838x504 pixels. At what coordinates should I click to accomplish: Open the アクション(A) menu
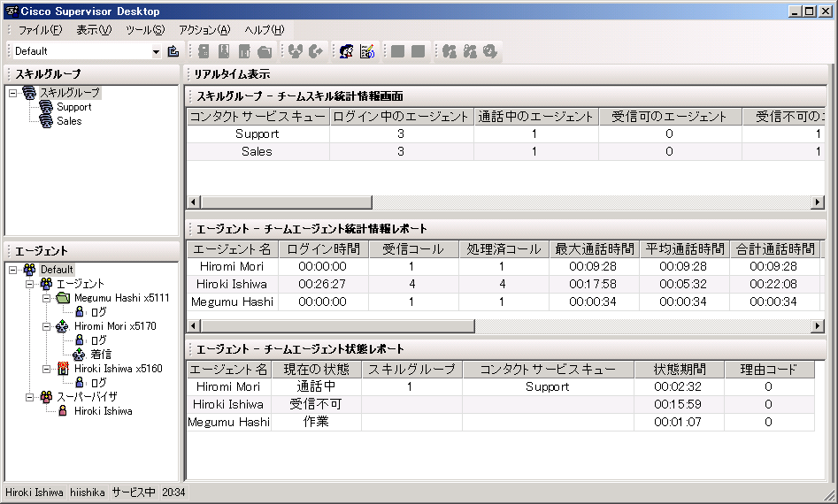(x=204, y=30)
